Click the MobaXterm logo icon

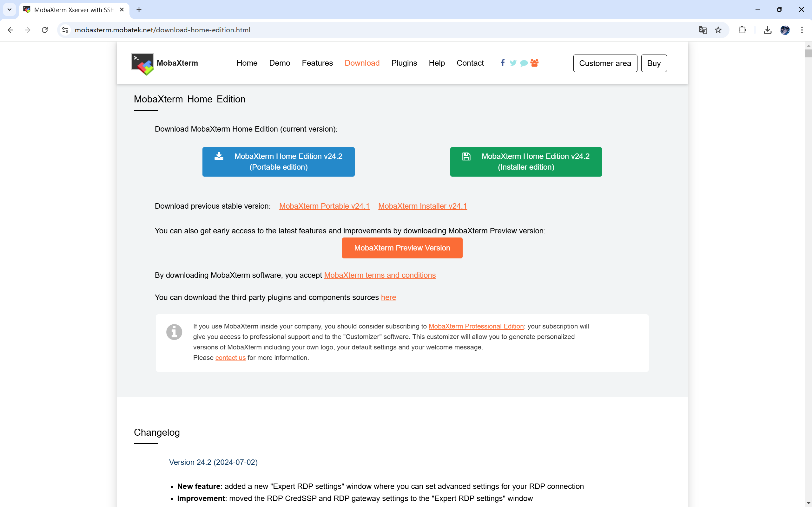pyautogui.click(x=142, y=64)
